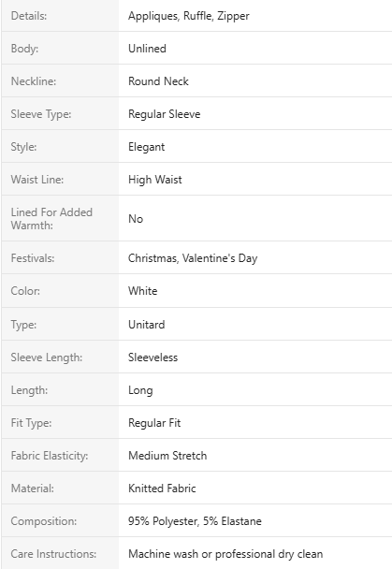Click the Long length value
This screenshot has height=569, width=392.
[x=140, y=390]
